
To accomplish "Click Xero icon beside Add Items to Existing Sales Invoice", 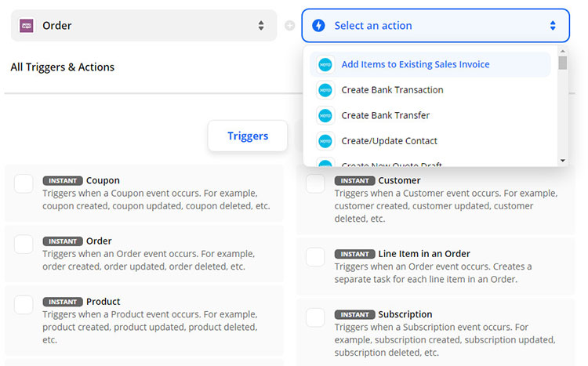I will pyautogui.click(x=325, y=64).
